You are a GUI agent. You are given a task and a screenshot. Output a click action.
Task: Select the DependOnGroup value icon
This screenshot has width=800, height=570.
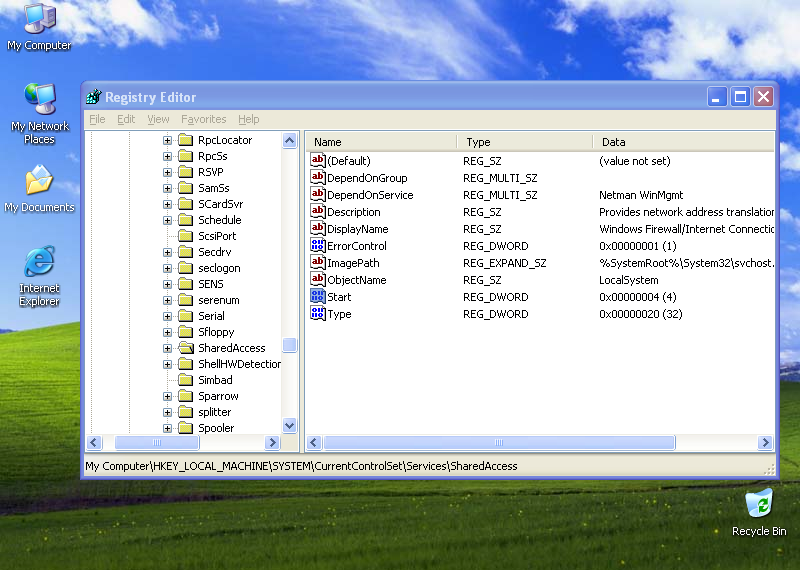(x=317, y=177)
